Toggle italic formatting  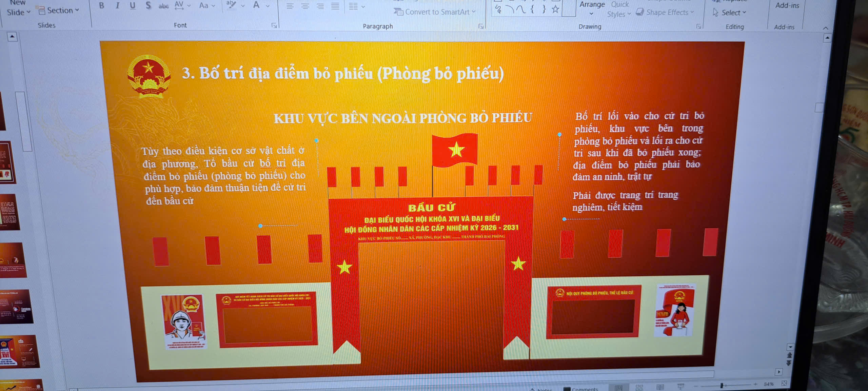(117, 5)
